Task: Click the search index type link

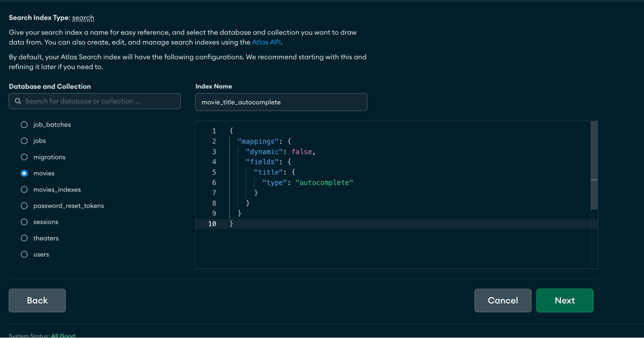Action: pos(83,18)
